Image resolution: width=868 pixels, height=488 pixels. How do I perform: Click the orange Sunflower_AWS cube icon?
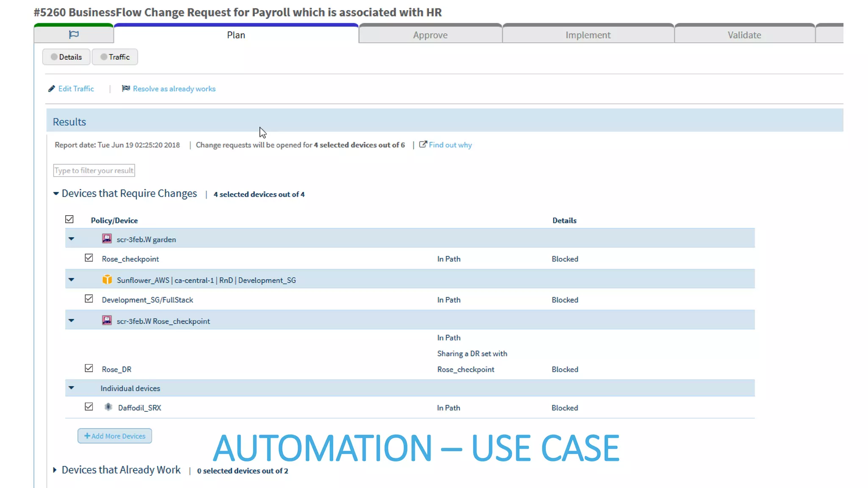pyautogui.click(x=107, y=280)
